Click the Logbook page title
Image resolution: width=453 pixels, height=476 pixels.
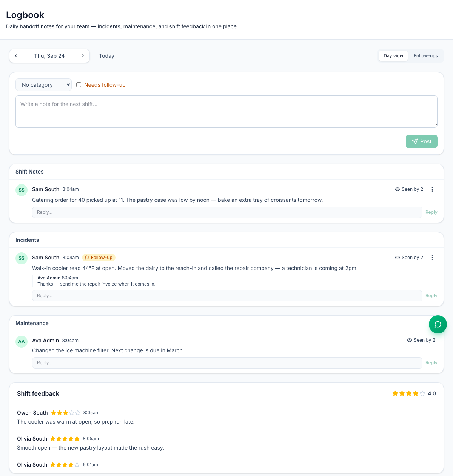[x=25, y=15]
